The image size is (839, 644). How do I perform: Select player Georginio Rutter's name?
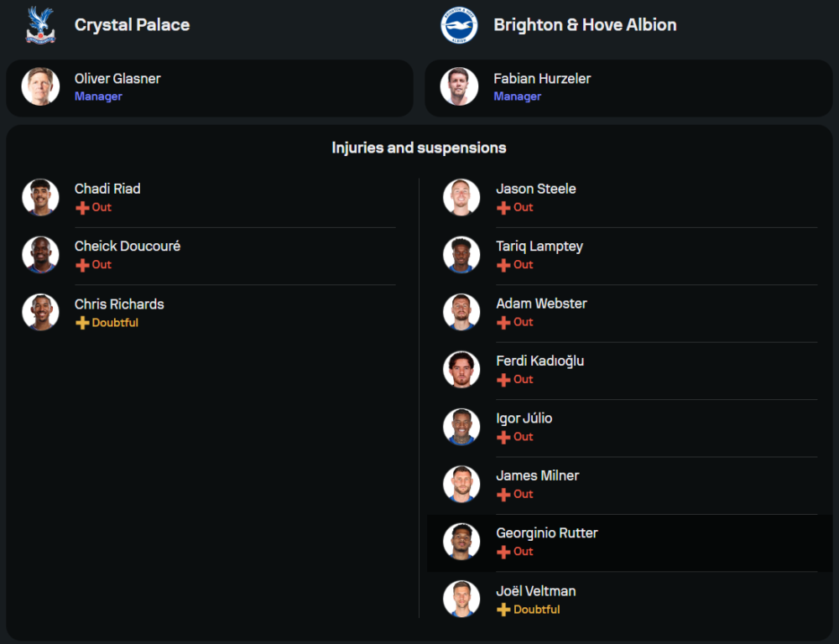coord(546,533)
